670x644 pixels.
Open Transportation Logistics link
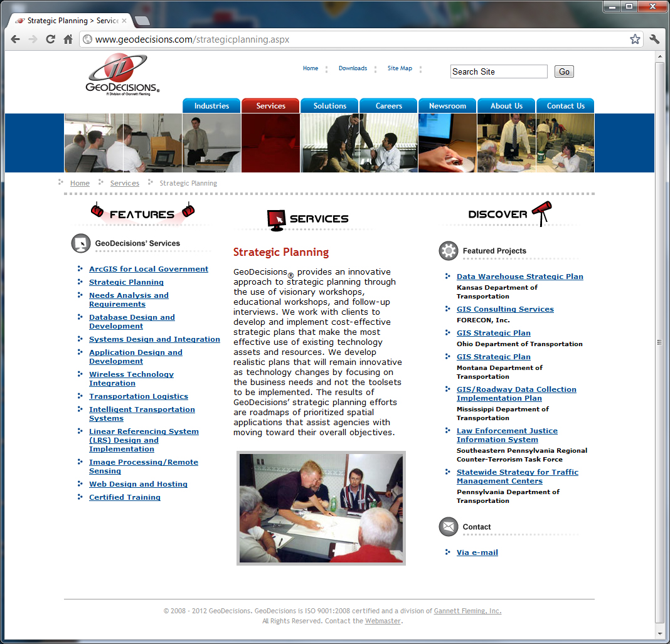click(139, 396)
